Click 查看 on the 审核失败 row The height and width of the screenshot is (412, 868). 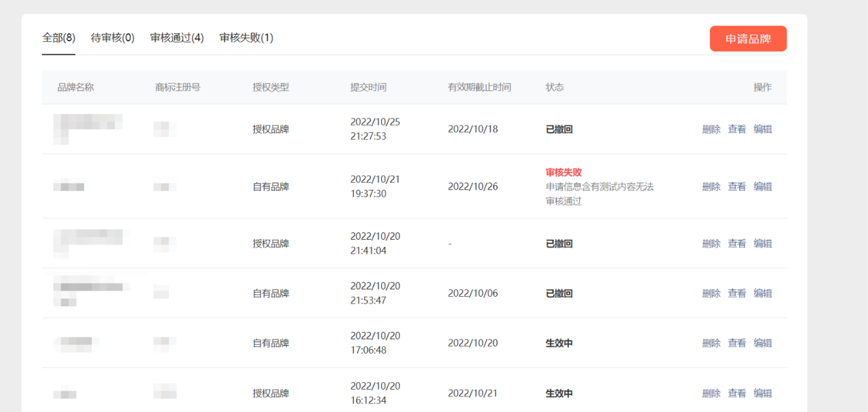[x=737, y=186]
